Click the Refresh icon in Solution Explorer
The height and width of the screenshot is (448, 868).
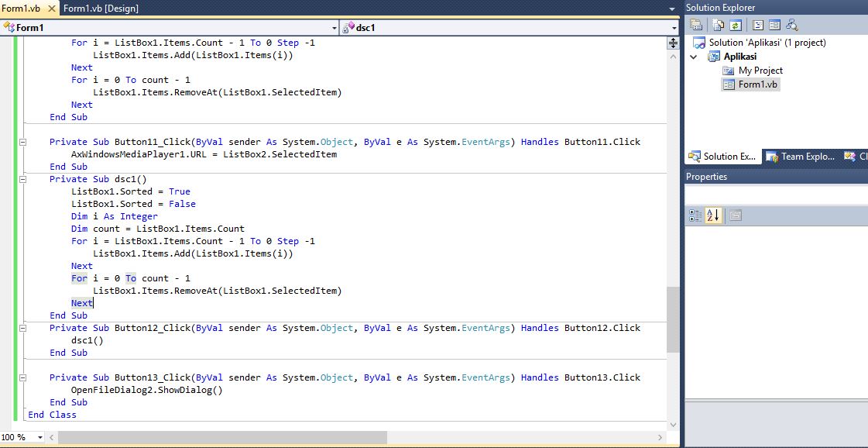coord(736,25)
